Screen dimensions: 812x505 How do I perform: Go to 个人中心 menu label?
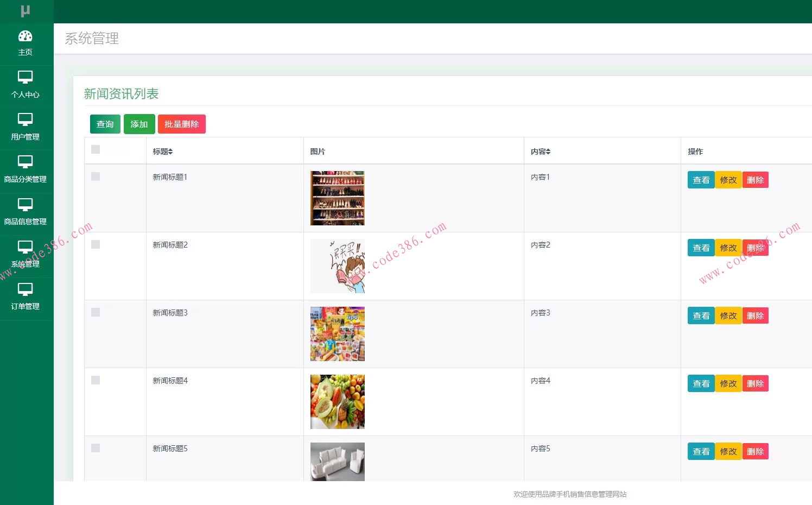click(x=26, y=94)
